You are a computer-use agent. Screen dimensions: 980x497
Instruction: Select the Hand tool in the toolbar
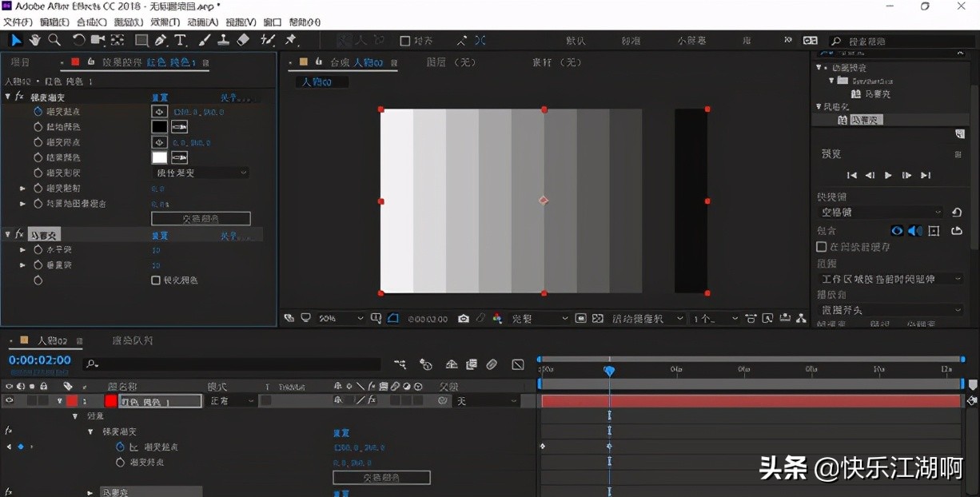tap(35, 40)
